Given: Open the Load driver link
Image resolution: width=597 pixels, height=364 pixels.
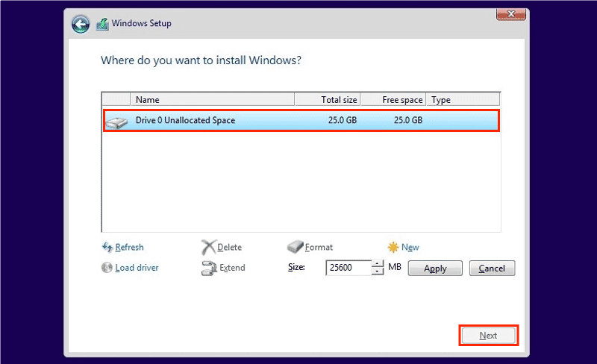Looking at the screenshot, I should pyautogui.click(x=137, y=268).
